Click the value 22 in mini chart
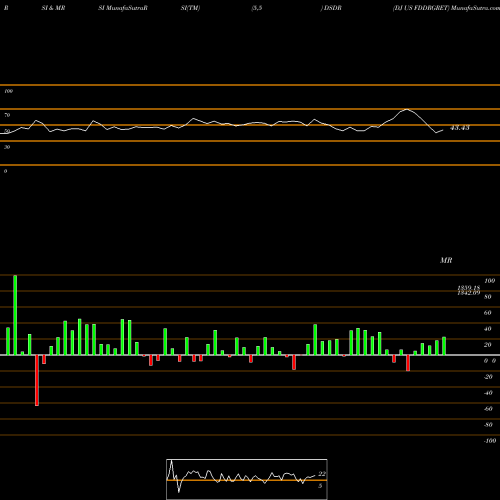Image resolution: width=500 pixels, height=500 pixels. point(322,474)
